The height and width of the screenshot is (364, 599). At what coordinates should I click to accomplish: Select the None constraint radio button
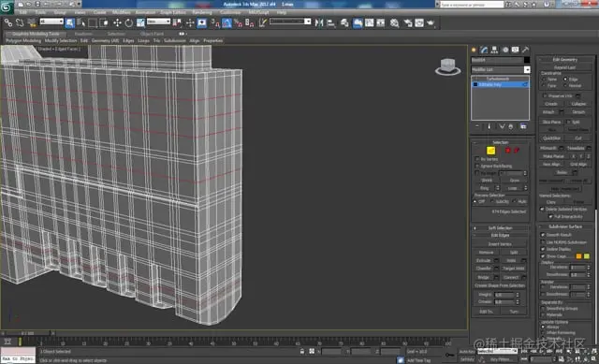point(544,79)
